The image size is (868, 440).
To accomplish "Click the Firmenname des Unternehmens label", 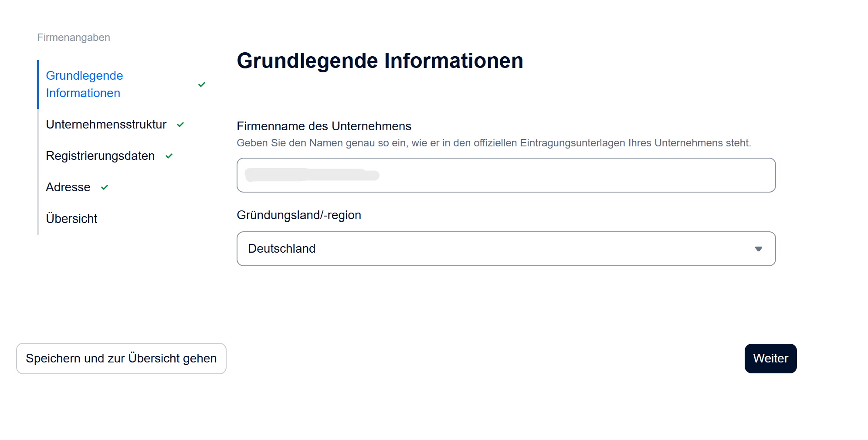I will (x=324, y=126).
